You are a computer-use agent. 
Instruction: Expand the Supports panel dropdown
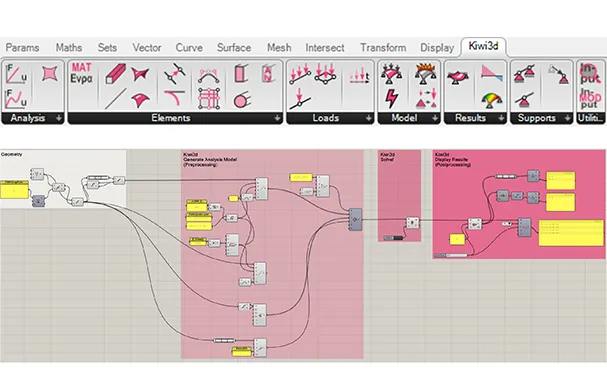point(568,118)
